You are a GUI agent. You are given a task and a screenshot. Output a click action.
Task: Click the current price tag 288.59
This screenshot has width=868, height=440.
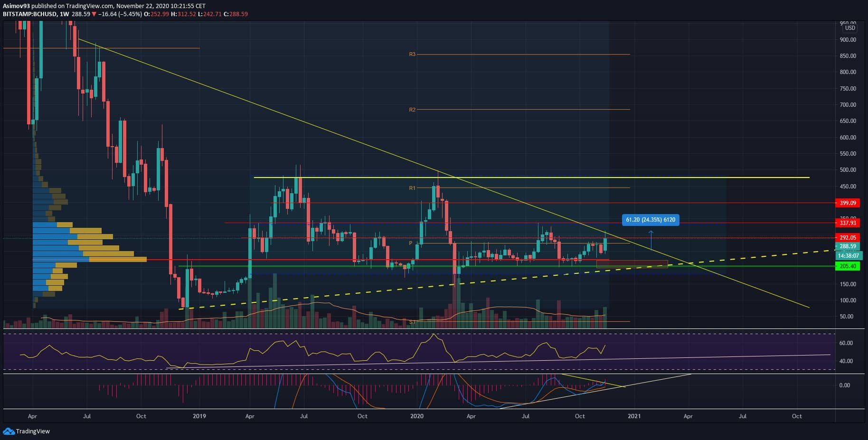point(848,246)
